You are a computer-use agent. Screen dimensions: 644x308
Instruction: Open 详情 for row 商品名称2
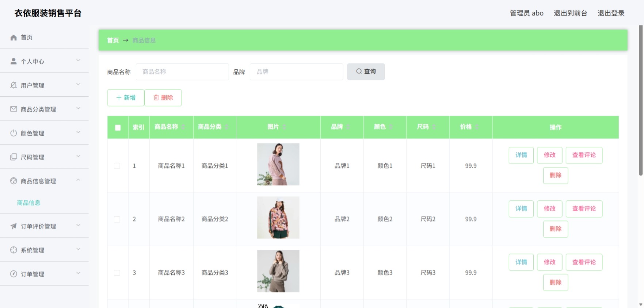(521, 209)
